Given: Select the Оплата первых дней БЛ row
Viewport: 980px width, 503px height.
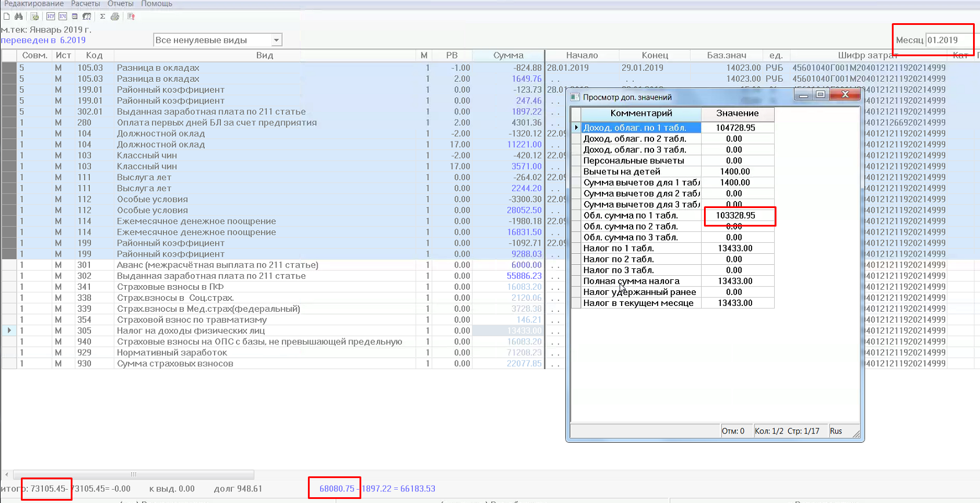Looking at the screenshot, I should 273,122.
